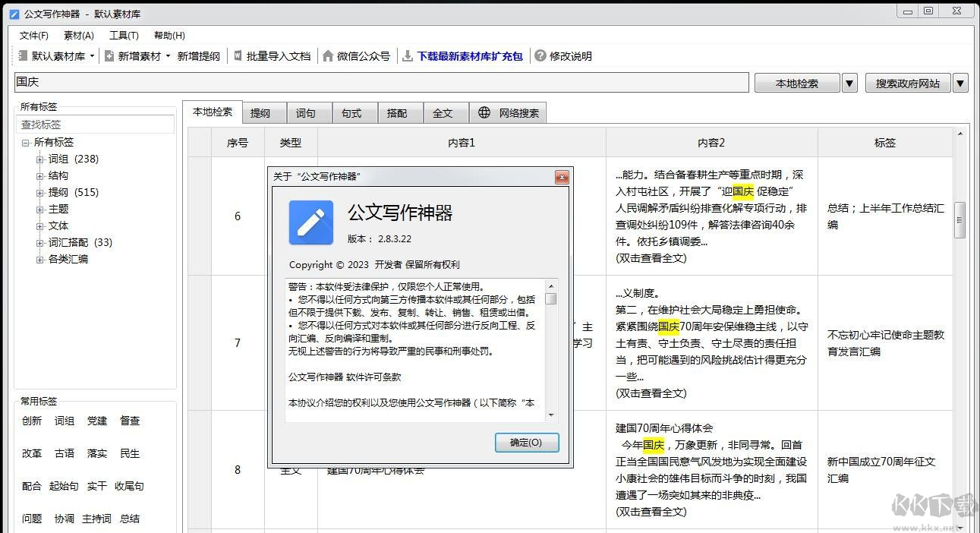Select the 本地检索 results tab
Viewport: 980px width, 533px height.
(213, 112)
